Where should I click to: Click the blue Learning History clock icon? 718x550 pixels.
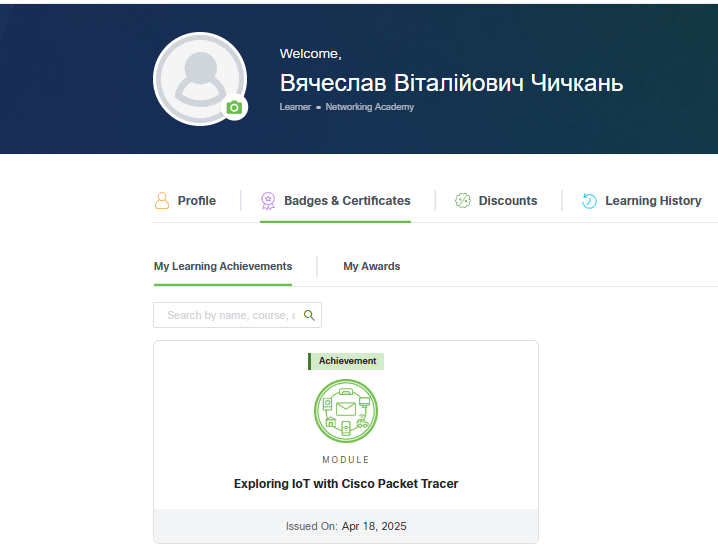589,201
